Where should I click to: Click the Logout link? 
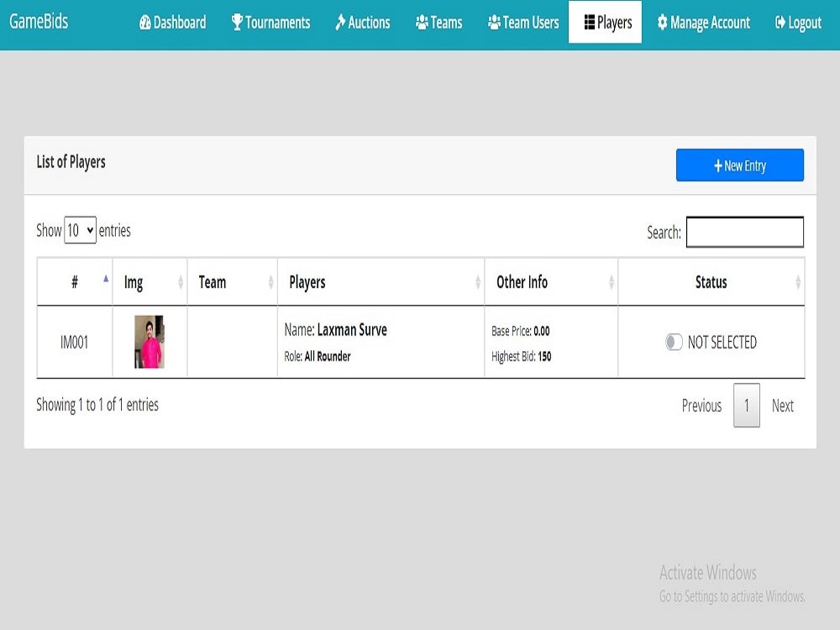[798, 23]
